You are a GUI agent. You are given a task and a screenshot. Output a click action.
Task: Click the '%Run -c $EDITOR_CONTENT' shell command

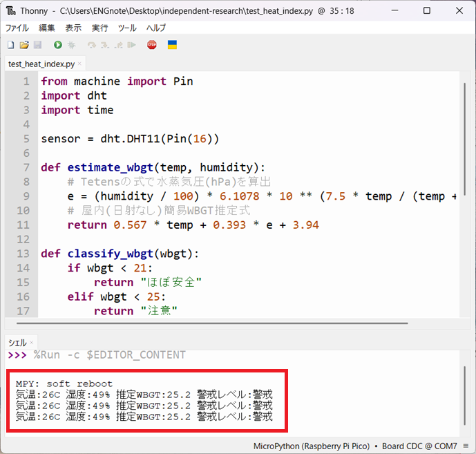tap(110, 354)
